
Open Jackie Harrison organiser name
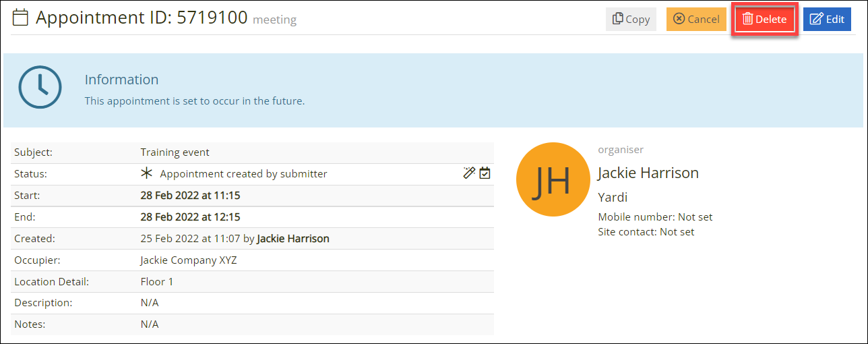click(x=648, y=173)
